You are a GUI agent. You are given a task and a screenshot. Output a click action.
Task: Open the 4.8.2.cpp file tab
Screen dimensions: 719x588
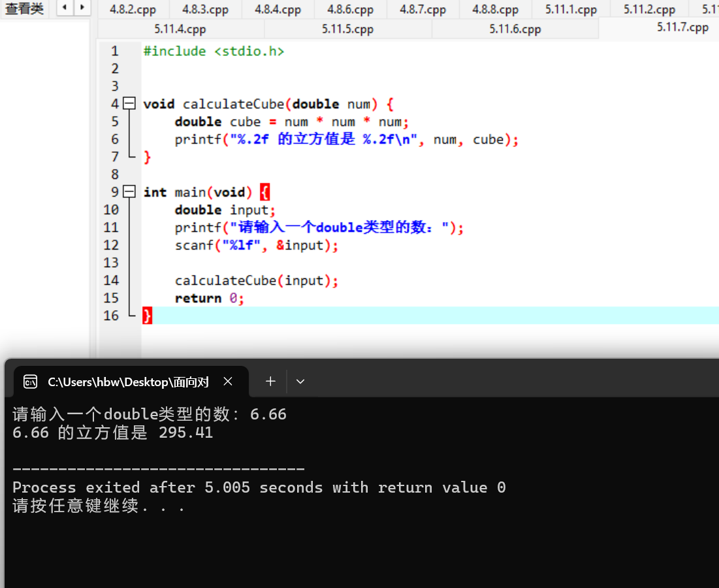[133, 9]
